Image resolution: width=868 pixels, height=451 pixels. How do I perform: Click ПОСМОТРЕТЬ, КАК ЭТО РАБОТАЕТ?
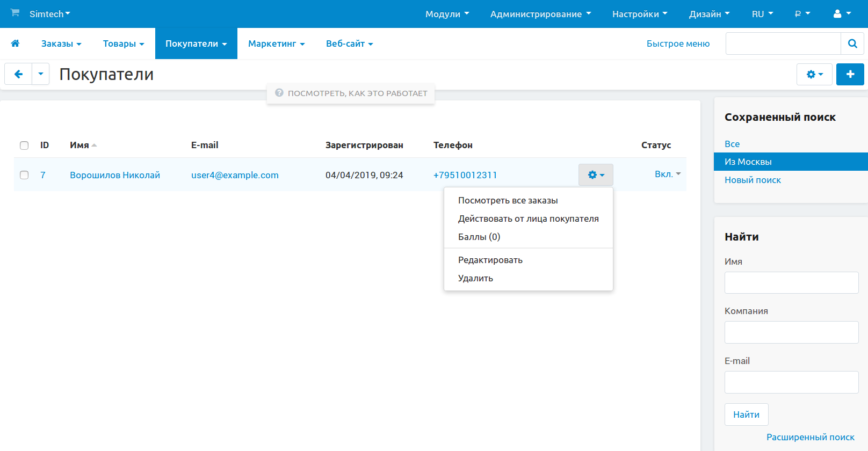(x=358, y=93)
